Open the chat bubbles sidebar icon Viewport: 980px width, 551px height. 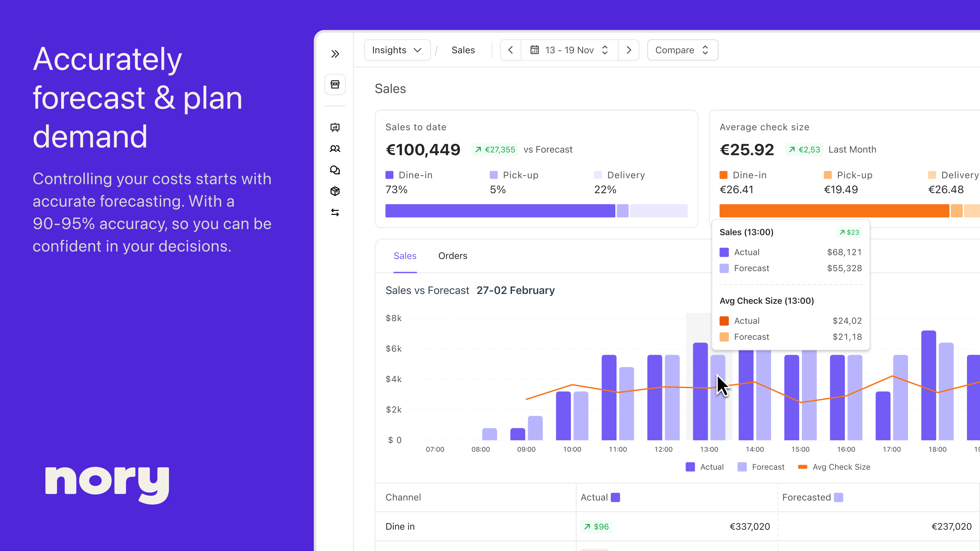[335, 170]
